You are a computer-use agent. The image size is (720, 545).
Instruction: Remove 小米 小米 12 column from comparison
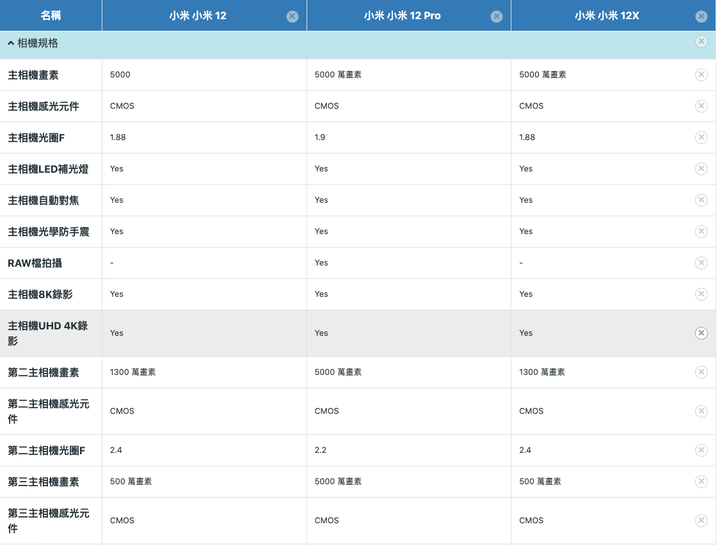(292, 17)
